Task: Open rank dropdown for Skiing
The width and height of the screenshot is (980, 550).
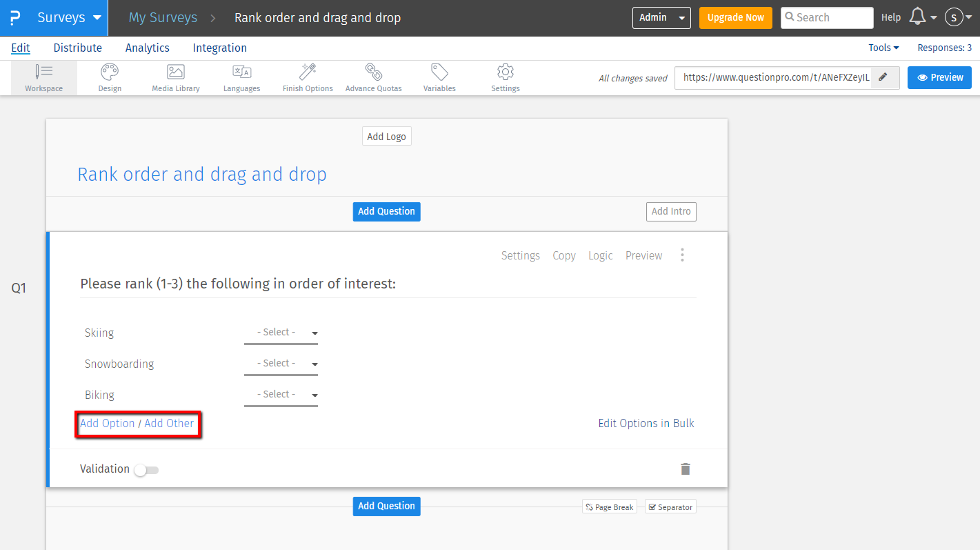Action: point(281,333)
